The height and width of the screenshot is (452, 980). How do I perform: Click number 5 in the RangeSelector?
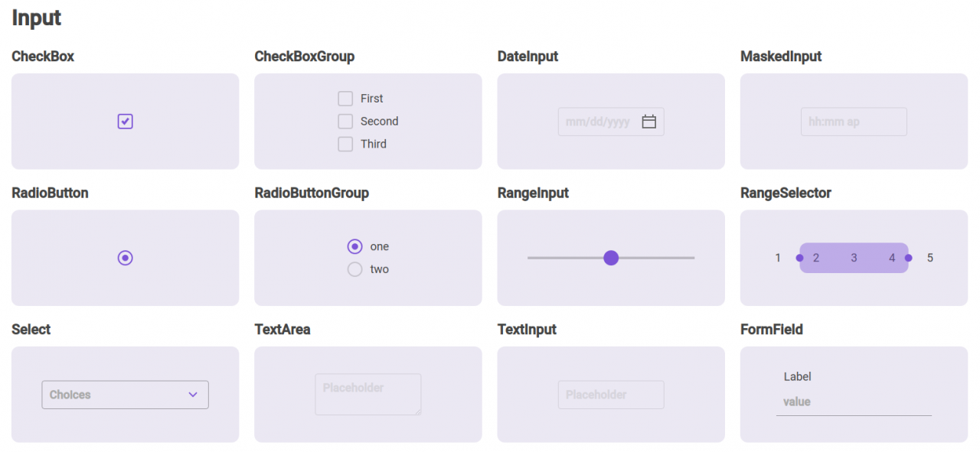pos(930,258)
